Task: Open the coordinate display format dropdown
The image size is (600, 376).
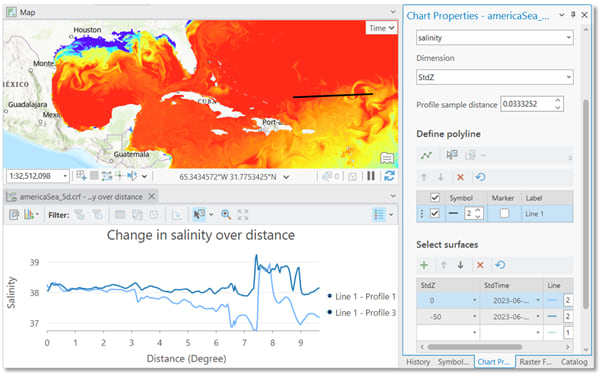Action: [x=286, y=177]
